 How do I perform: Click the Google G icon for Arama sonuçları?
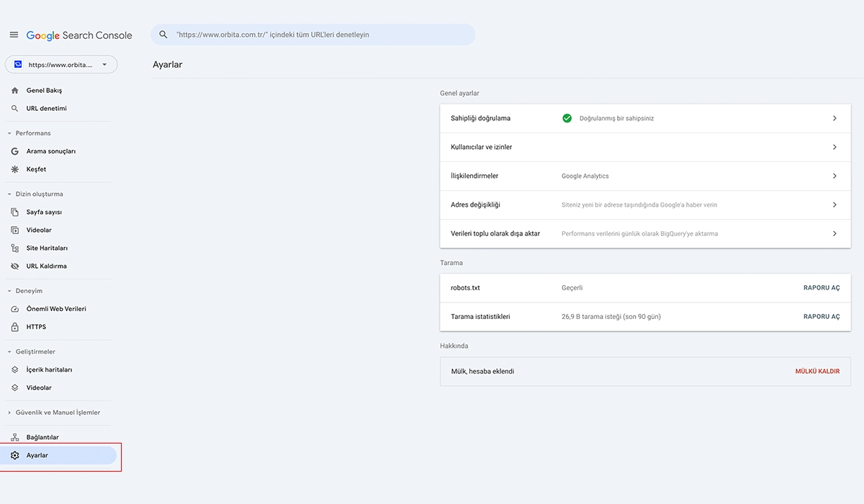pyautogui.click(x=15, y=151)
